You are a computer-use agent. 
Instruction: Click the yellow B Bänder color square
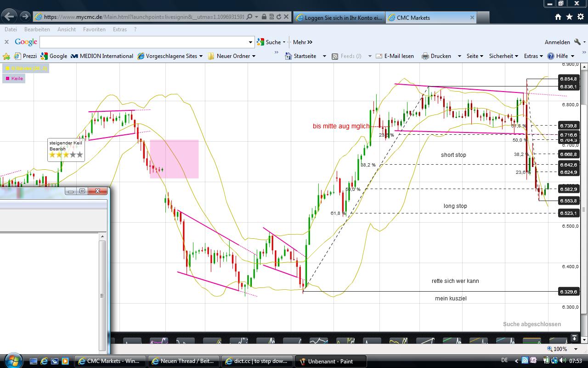(7, 69)
